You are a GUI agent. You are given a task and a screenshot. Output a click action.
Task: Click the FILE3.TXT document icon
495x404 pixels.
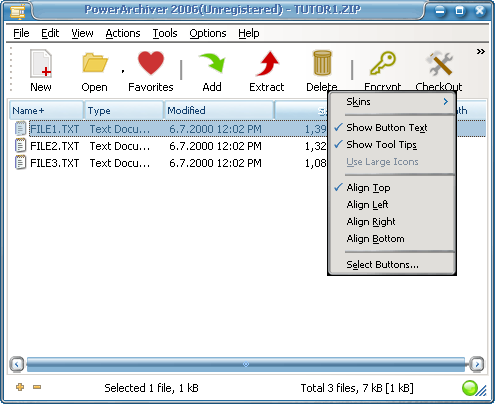coord(20,163)
